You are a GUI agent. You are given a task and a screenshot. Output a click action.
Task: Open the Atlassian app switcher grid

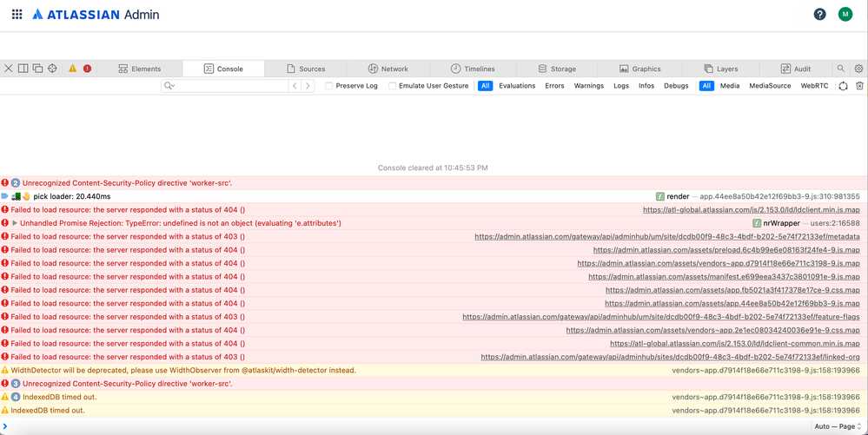17,15
